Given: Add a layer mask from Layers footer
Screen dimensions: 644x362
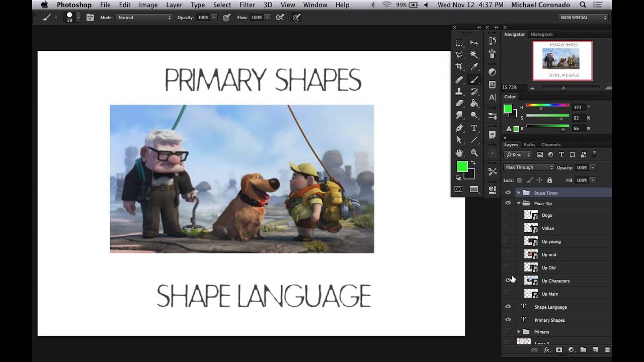Looking at the screenshot, I should tap(558, 350).
